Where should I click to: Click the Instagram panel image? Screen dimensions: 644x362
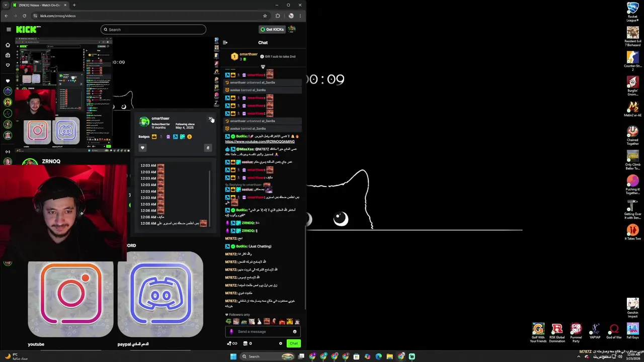coord(71,294)
